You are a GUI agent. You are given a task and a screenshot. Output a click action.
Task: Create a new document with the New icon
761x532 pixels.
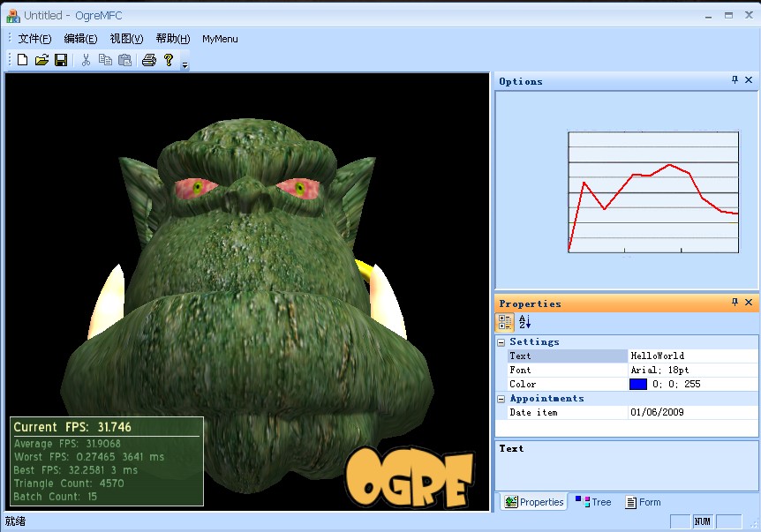pos(22,60)
